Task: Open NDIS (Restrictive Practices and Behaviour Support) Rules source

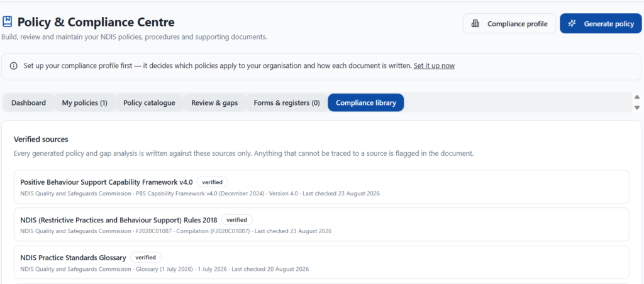Action: coord(321,224)
